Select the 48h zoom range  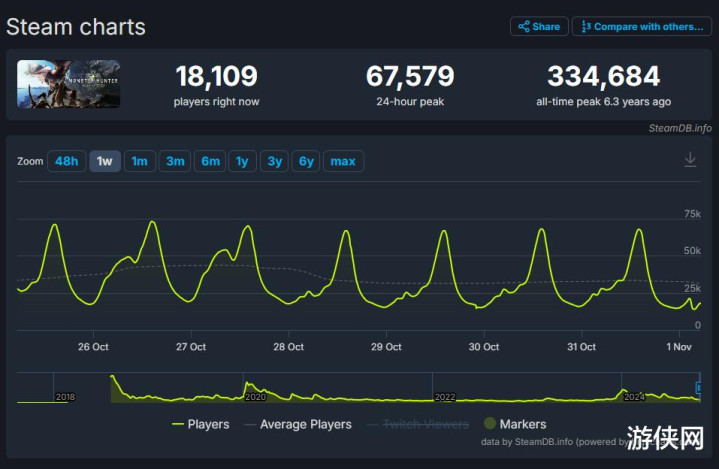click(66, 161)
